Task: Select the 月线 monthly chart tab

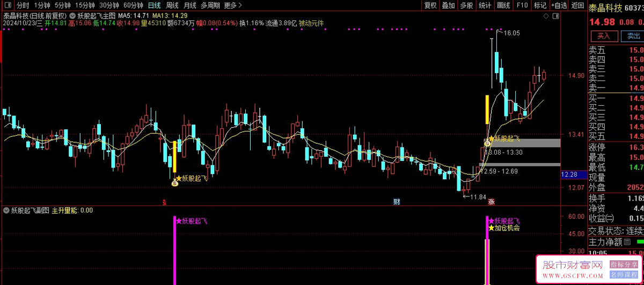Action: click(189, 5)
